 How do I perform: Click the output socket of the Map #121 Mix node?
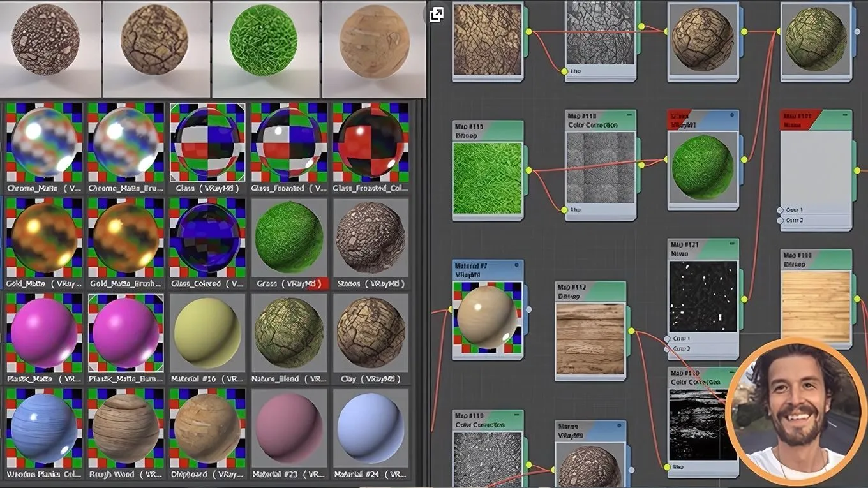pos(744,299)
